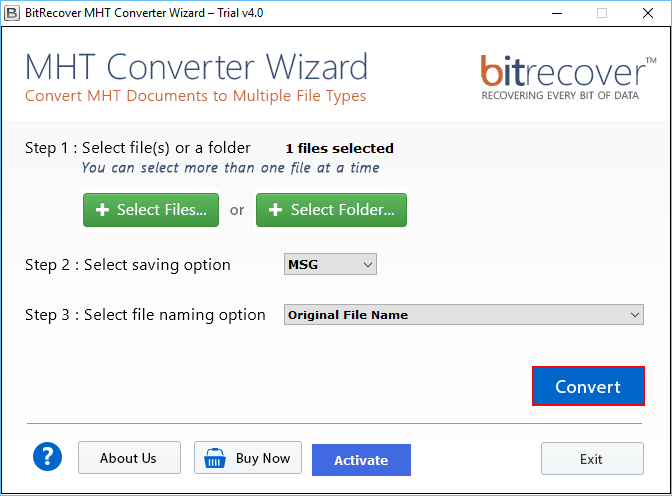Click the 'You can select more than one file' hint
The image size is (672, 496).
(x=231, y=168)
